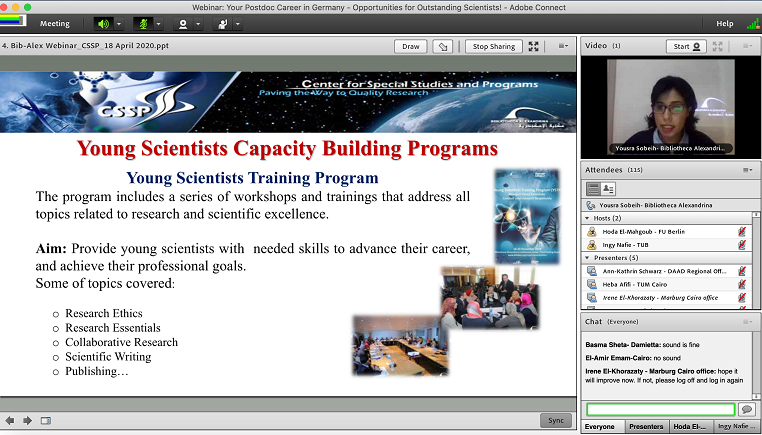
Task: Click the send chat message bubble icon
Action: tap(747, 409)
